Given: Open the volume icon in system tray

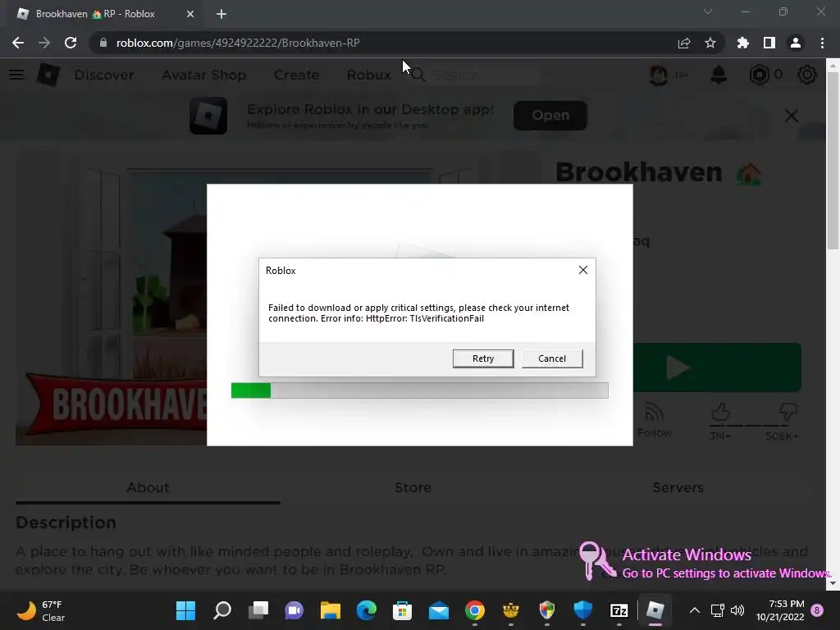Looking at the screenshot, I should (737, 610).
